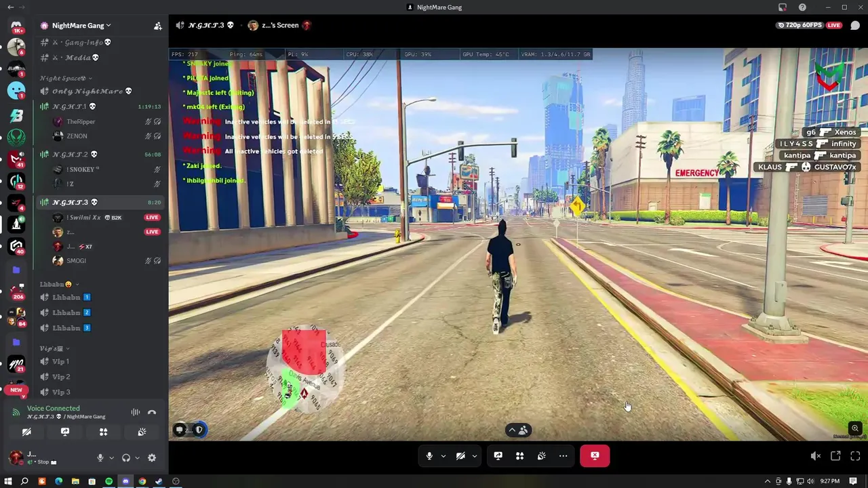Open Discord help question mark icon
The height and width of the screenshot is (488, 868).
802,7
